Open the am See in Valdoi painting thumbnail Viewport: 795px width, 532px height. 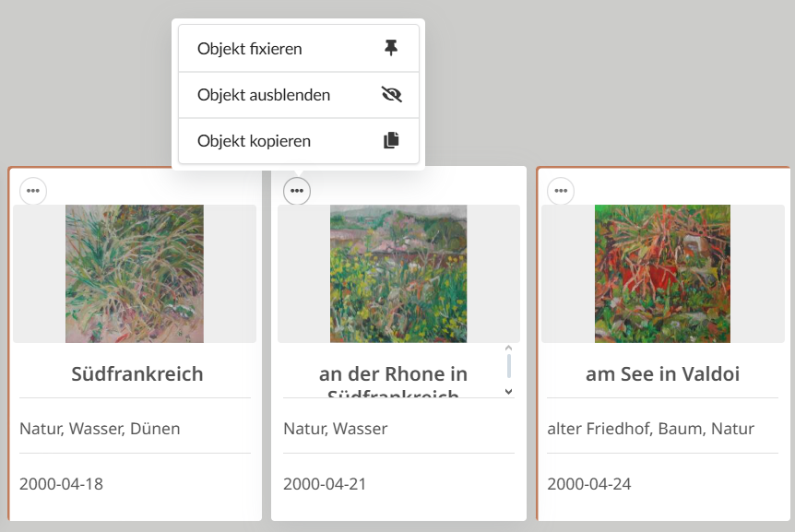(662, 274)
